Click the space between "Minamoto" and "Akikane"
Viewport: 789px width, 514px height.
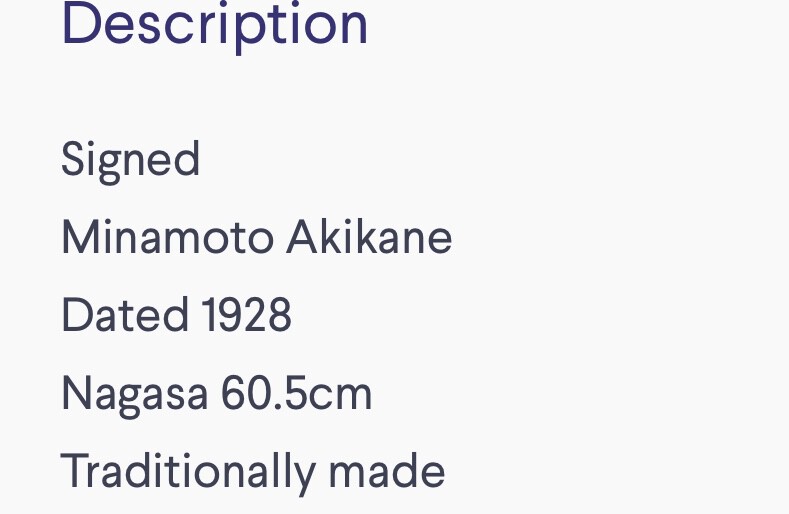(280, 238)
